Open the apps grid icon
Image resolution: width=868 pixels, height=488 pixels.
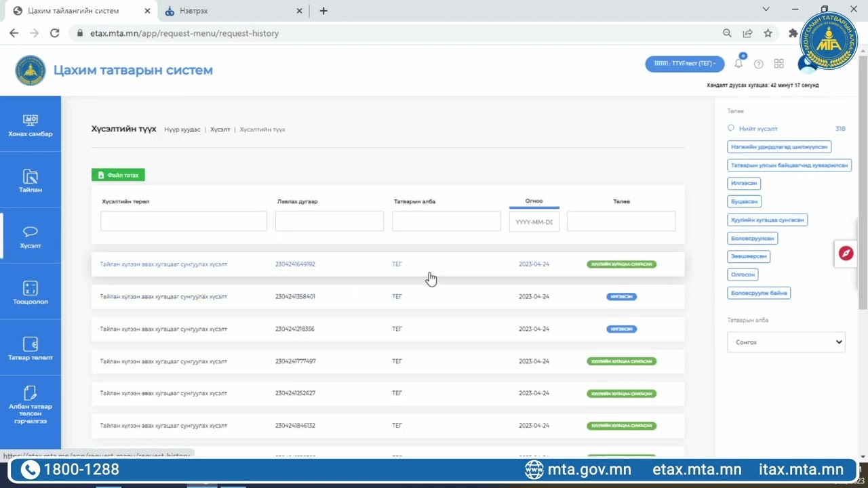(x=778, y=64)
